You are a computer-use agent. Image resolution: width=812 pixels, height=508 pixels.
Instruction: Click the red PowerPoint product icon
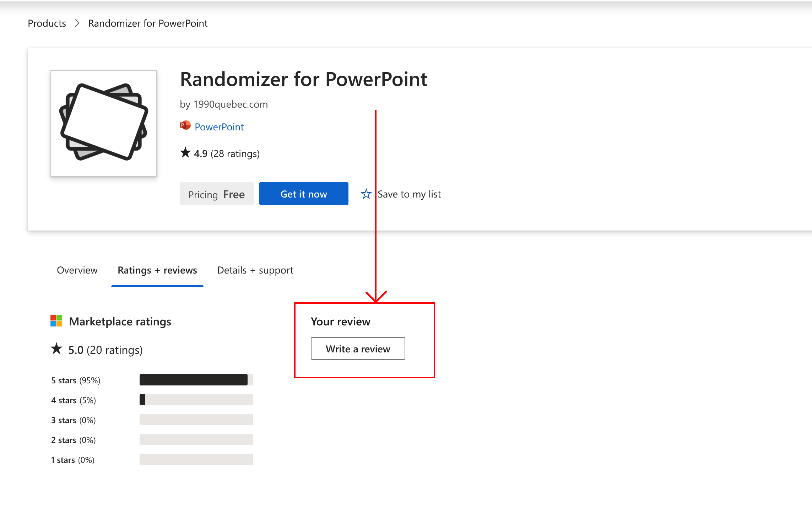point(185,125)
